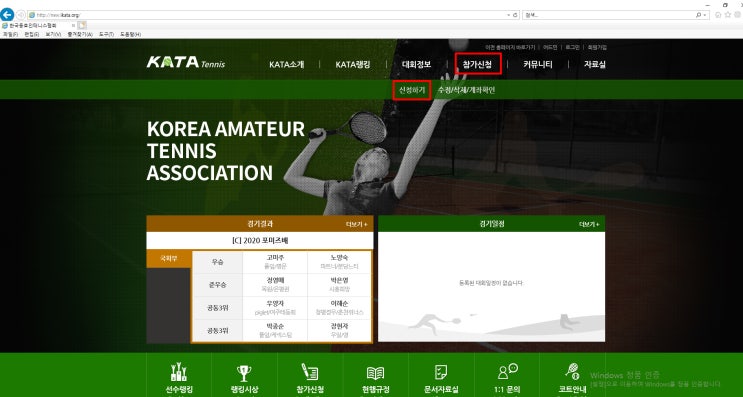
Task: Expand the search box dropdown arrow
Action: (705, 15)
